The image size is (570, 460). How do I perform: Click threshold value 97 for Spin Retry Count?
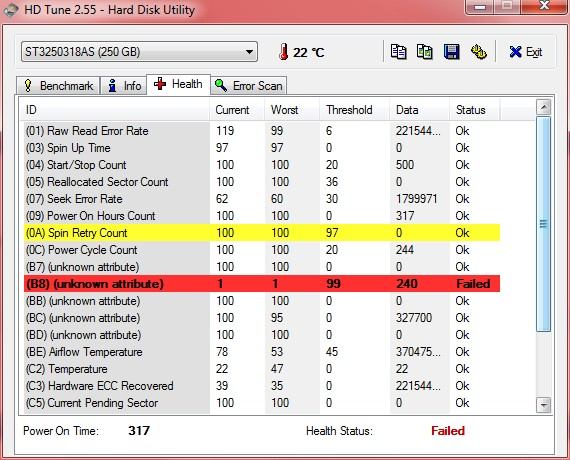tap(332, 233)
